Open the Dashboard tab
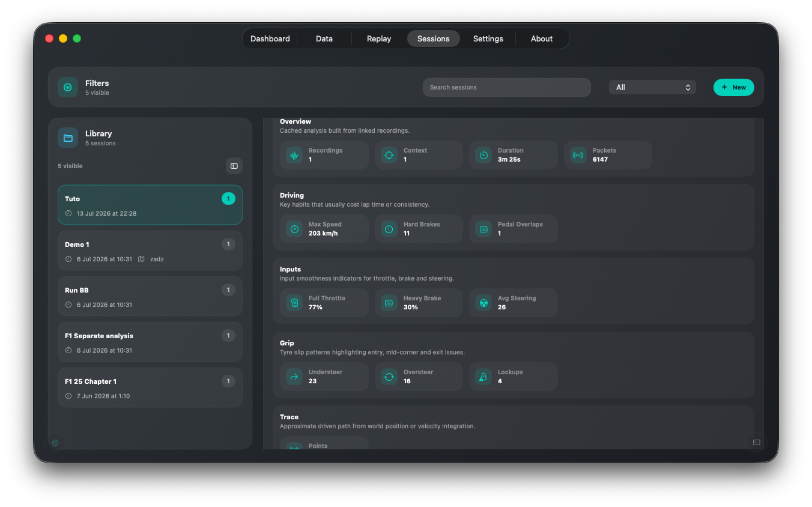The width and height of the screenshot is (812, 507). [x=270, y=38]
